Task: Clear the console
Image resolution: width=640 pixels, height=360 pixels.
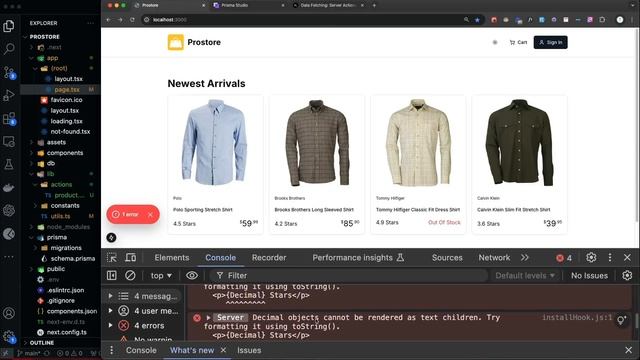Action: coord(130,276)
